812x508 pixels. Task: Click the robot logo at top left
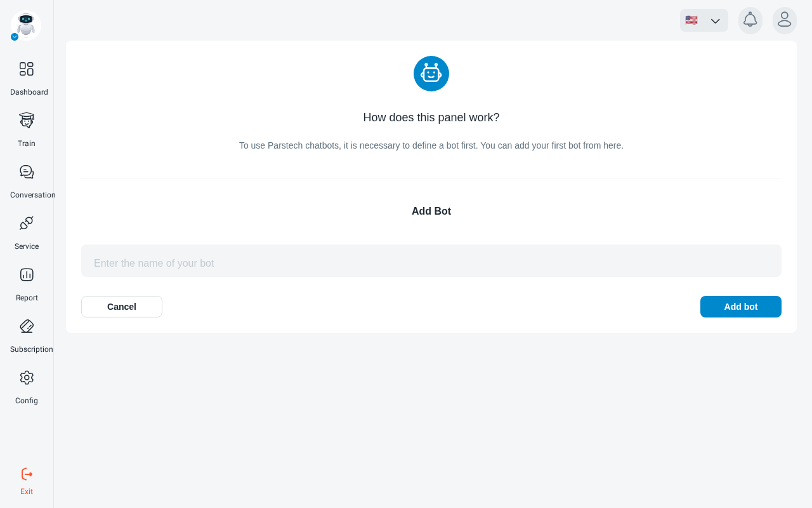[x=26, y=25]
